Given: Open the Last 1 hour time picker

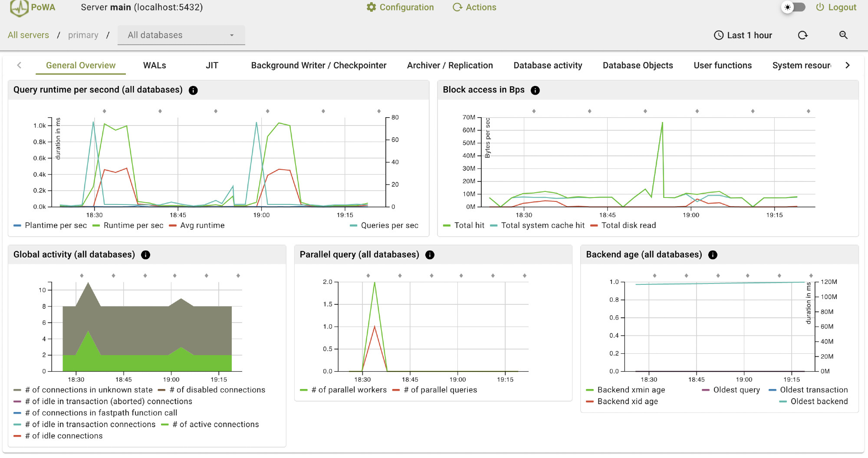Looking at the screenshot, I should pyautogui.click(x=743, y=35).
